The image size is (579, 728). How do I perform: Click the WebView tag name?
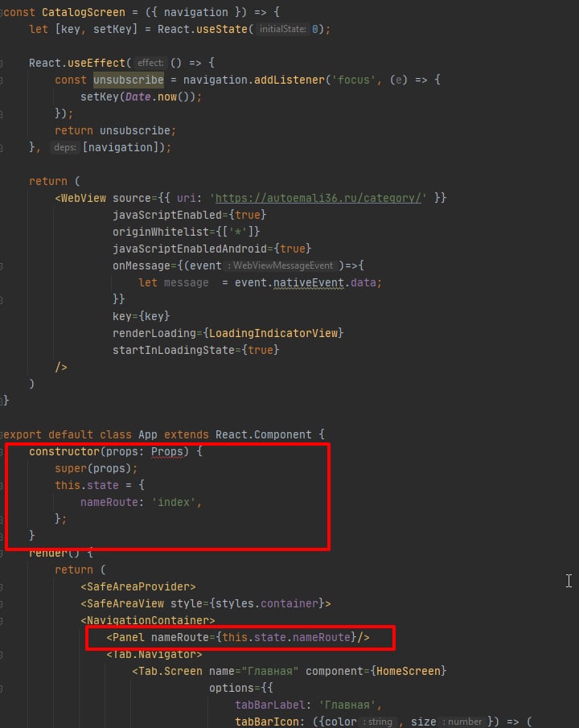[x=84, y=198]
